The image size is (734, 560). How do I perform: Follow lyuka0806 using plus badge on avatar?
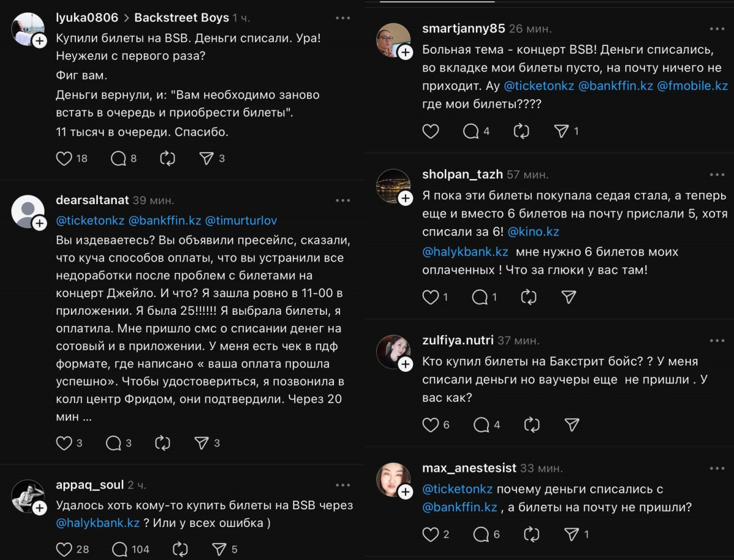pyautogui.click(x=40, y=41)
